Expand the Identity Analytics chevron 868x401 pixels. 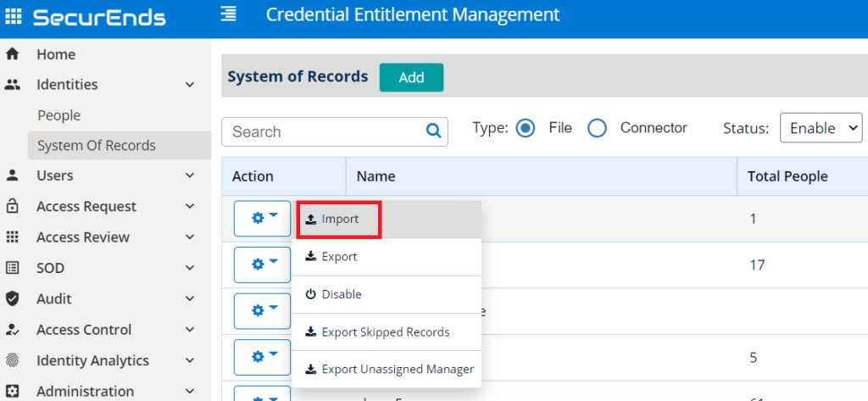(x=190, y=360)
